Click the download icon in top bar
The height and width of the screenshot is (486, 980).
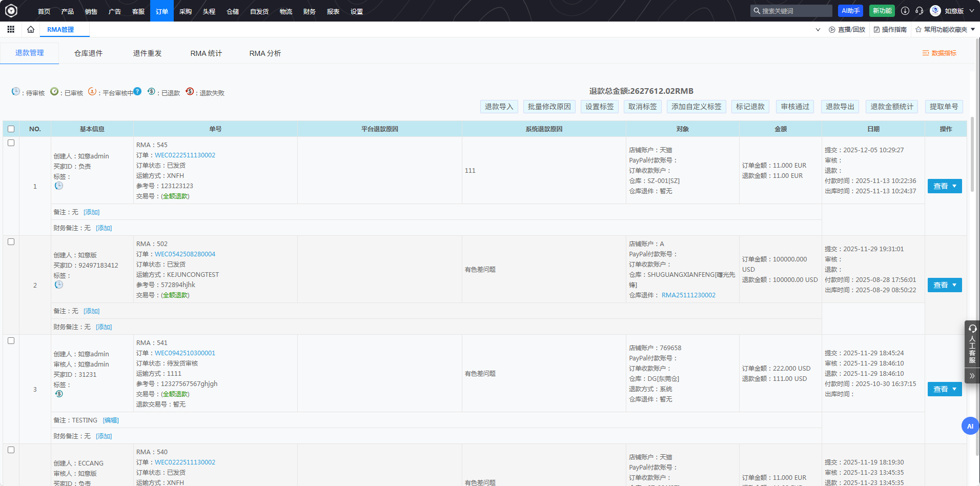pyautogui.click(x=905, y=11)
